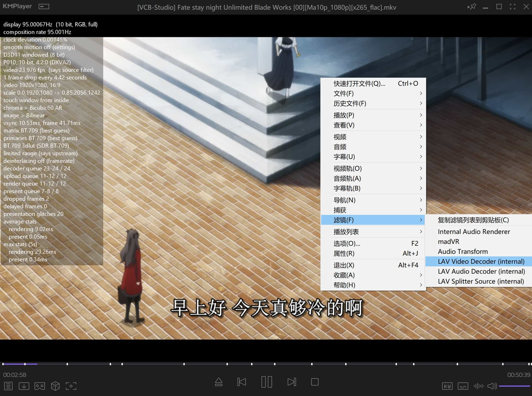Select LAV Audio Decoder (internal)
The width and height of the screenshot is (532, 396).
(479, 271)
